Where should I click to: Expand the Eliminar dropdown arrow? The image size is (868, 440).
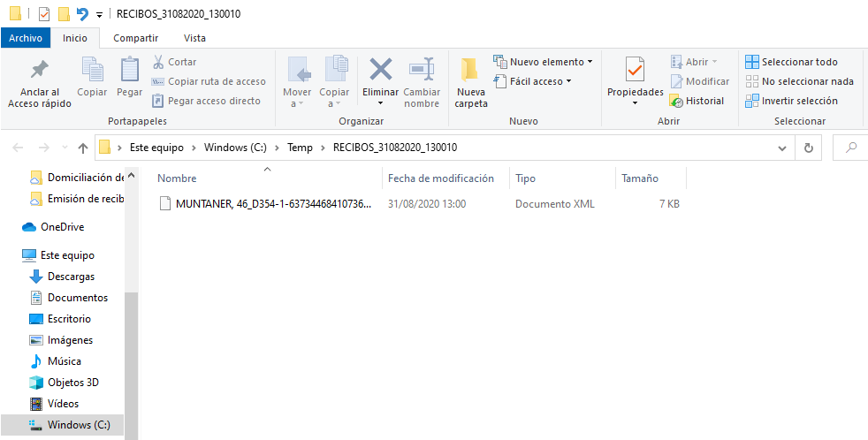(381, 103)
